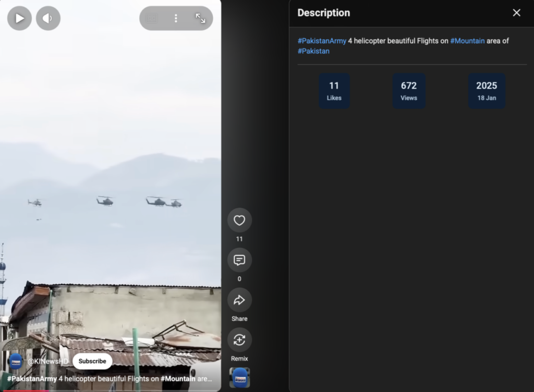
Task: Play the Shorts video
Action: click(x=19, y=18)
